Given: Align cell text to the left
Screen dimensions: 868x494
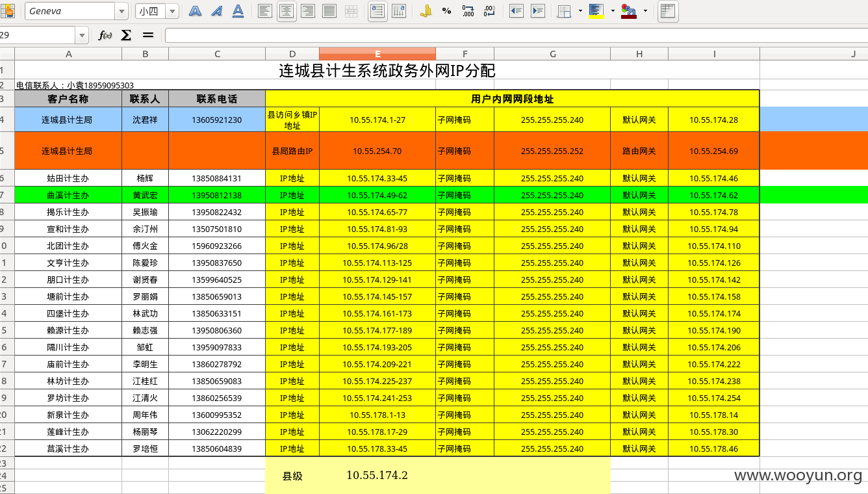Looking at the screenshot, I should [x=265, y=11].
